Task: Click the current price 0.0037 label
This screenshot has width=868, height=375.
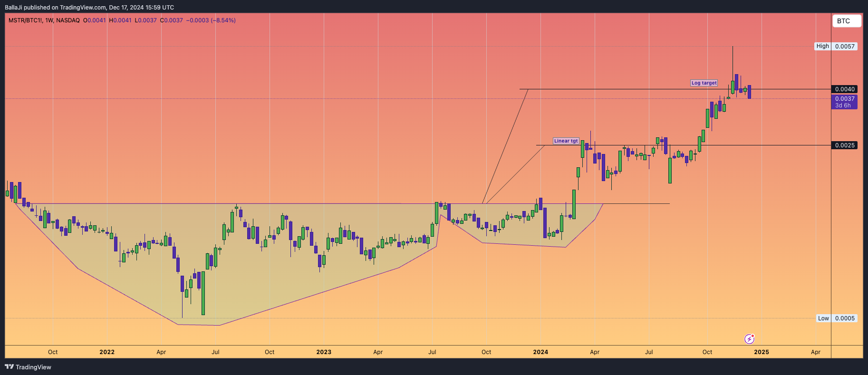Action: [845, 99]
